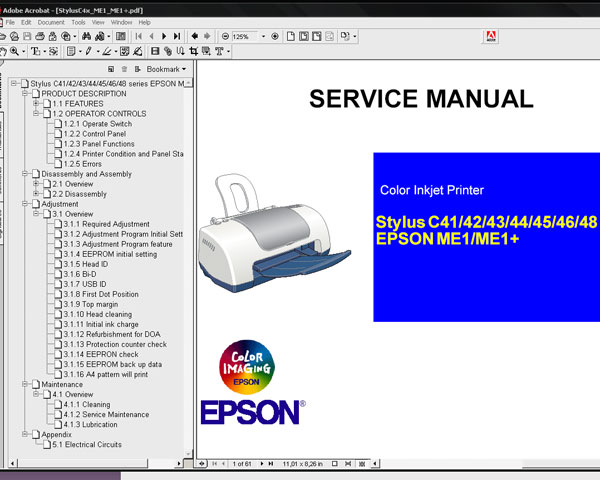Open the Edit menu
600x480 pixels.
(x=26, y=22)
